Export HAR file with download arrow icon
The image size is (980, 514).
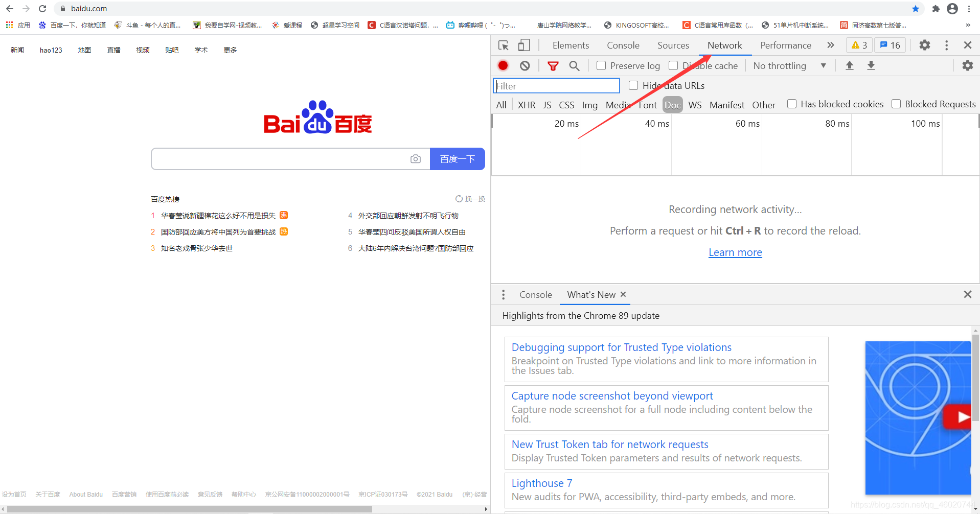click(x=871, y=65)
